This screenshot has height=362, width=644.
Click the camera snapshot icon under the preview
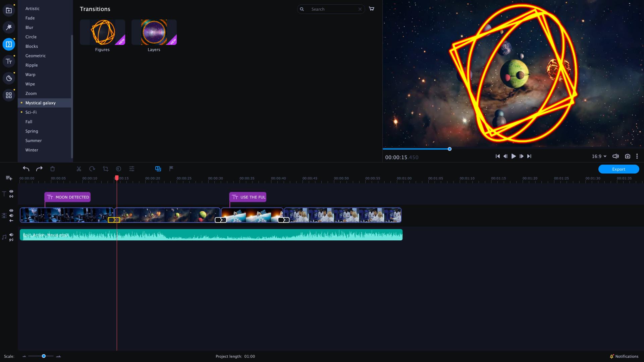pos(628,156)
